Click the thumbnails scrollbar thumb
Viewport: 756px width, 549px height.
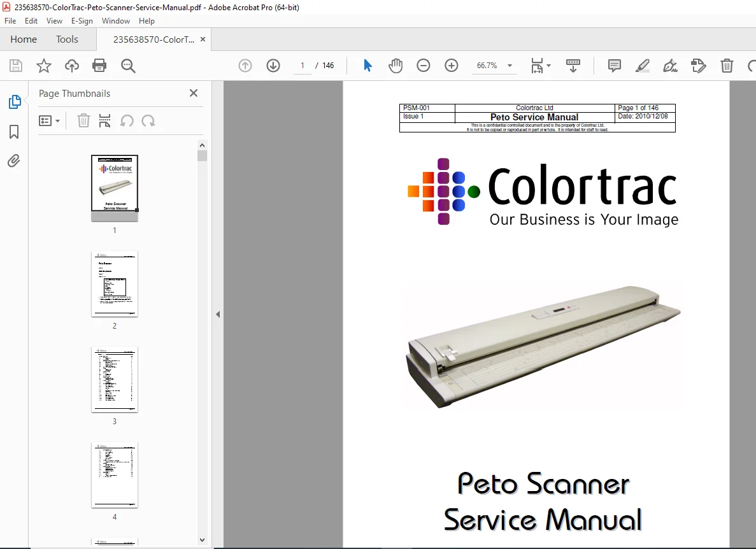203,155
